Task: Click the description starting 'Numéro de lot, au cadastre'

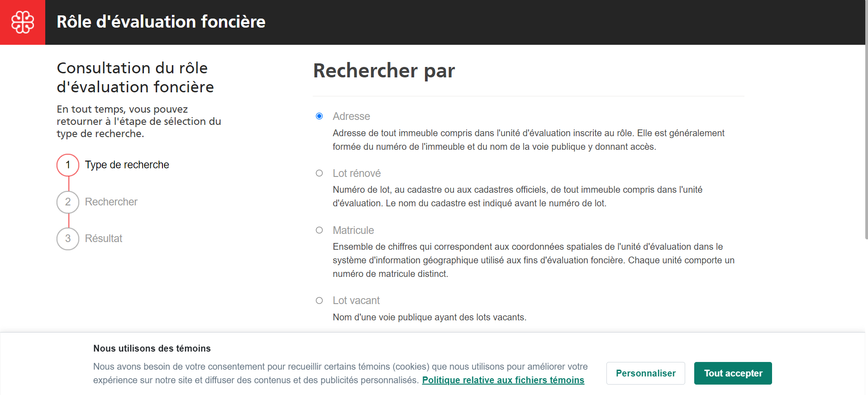Action: [x=518, y=196]
